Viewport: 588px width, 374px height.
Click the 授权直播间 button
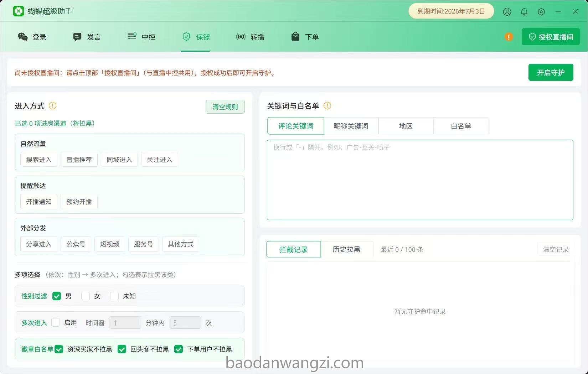[x=551, y=37]
